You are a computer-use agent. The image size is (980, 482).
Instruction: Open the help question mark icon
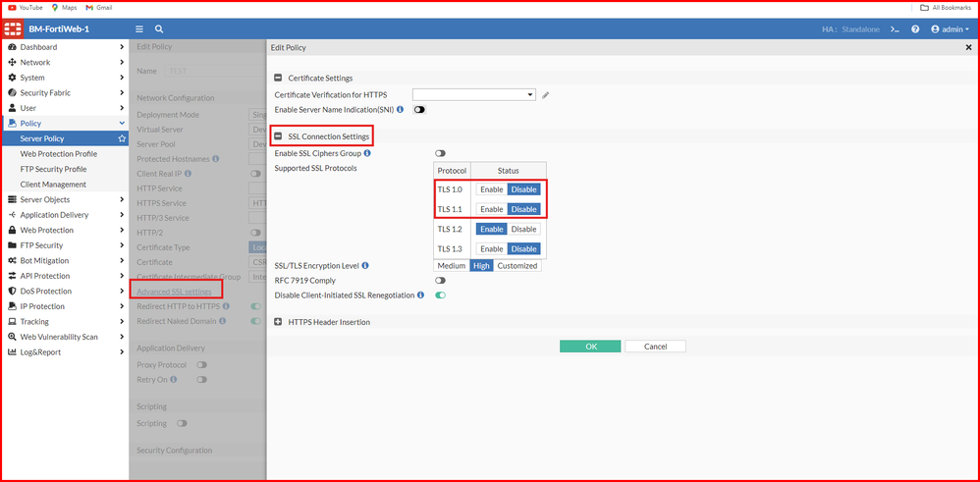(915, 29)
